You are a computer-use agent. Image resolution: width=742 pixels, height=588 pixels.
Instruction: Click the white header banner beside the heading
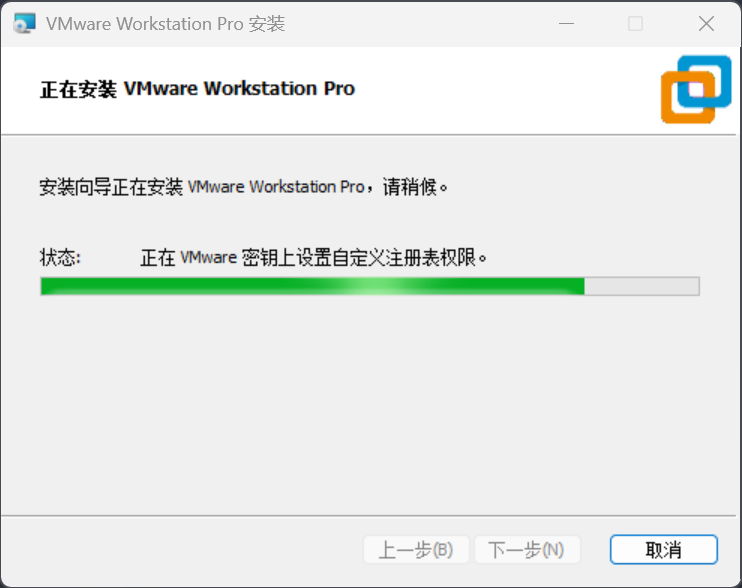[x=506, y=90]
